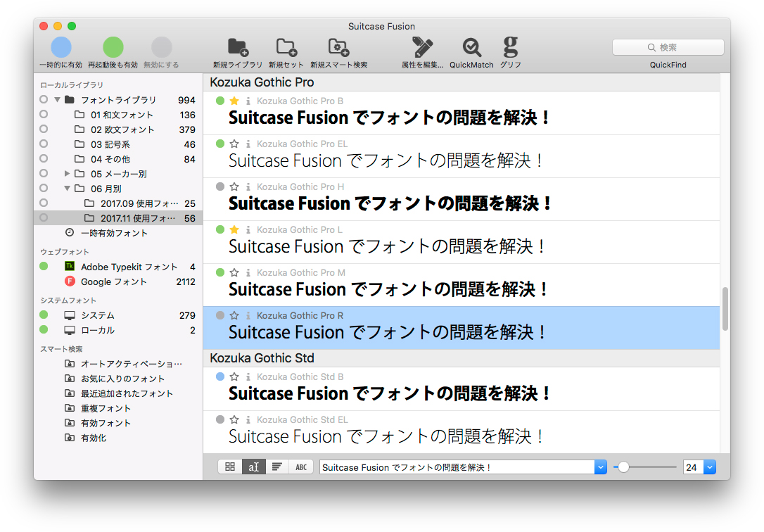Collapse the 06 月別 folder triangle

coord(68,188)
